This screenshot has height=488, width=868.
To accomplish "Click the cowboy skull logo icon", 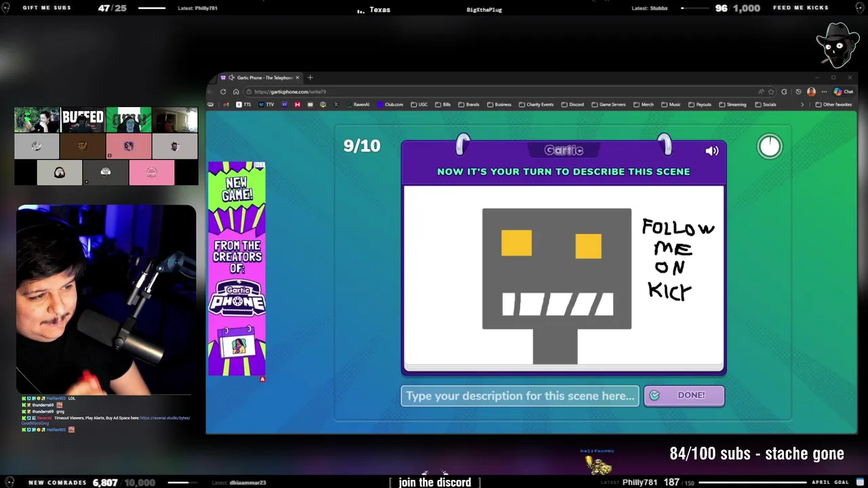I will click(837, 45).
